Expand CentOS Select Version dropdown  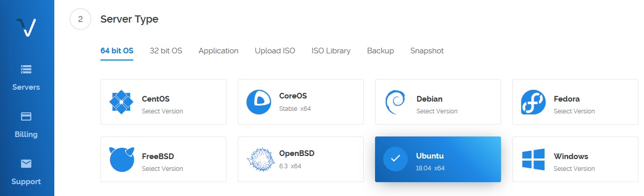coord(162,111)
